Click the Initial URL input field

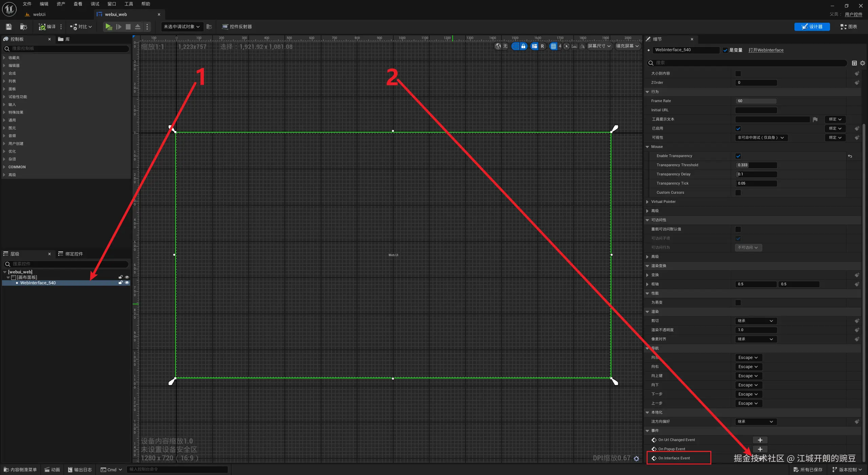pos(756,110)
